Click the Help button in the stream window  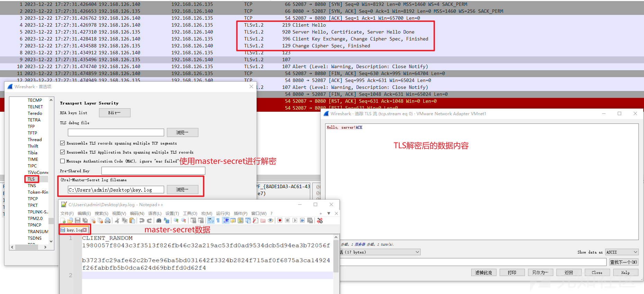point(626,273)
